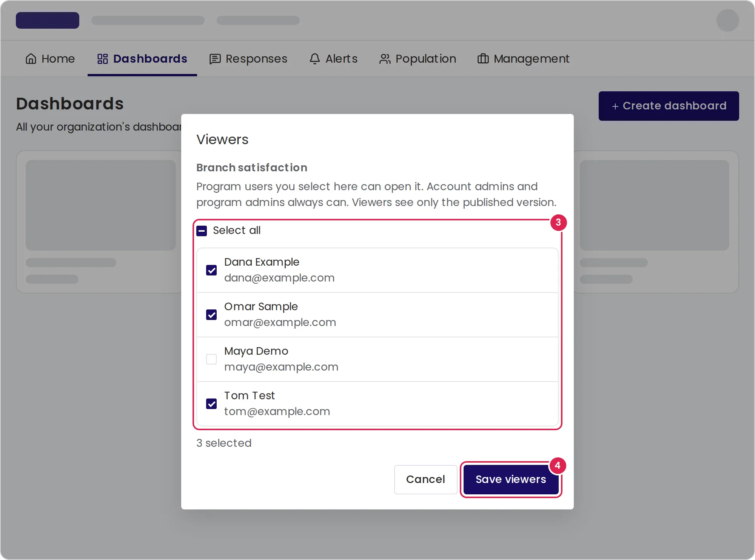Image resolution: width=755 pixels, height=560 pixels.
Task: Click the Alerts bell icon
Action: (x=315, y=59)
